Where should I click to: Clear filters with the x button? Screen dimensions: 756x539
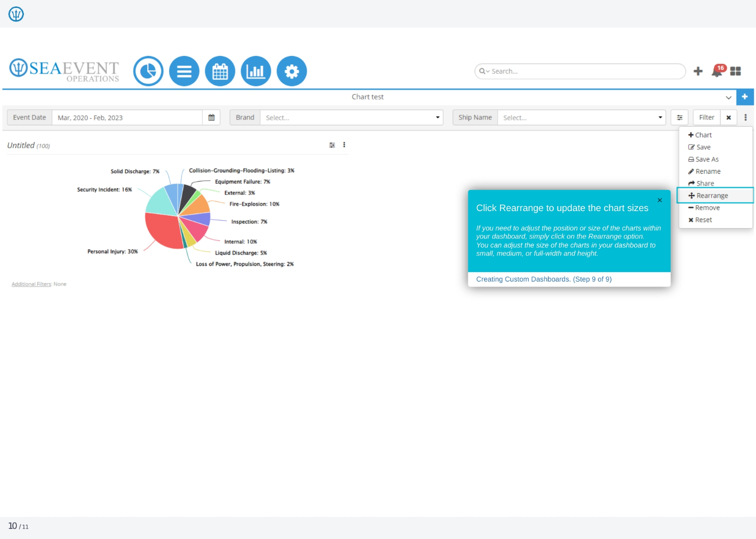tap(729, 118)
